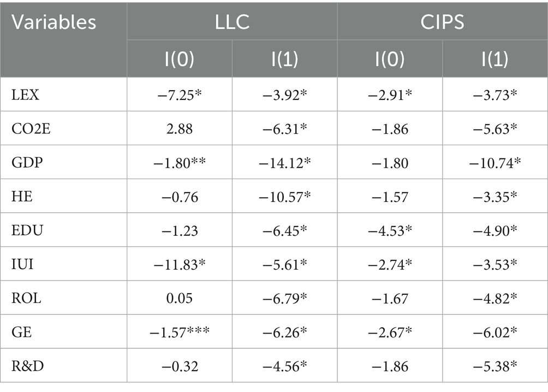
Task: Click the −10.74* cell under CIPS
Action: [x=495, y=163]
